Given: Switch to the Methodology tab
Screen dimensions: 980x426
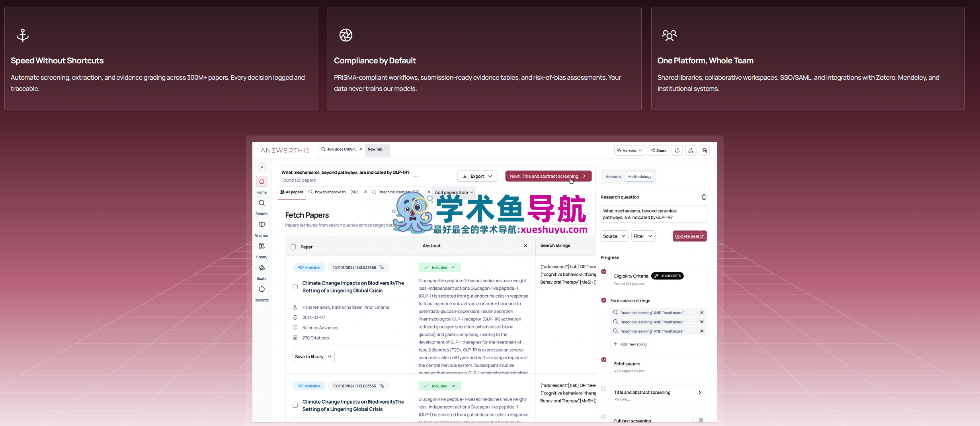Looking at the screenshot, I should coord(640,177).
